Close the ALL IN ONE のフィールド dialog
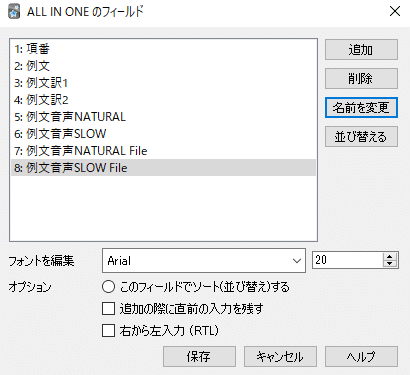The height and width of the screenshot is (375, 410). click(395, 11)
